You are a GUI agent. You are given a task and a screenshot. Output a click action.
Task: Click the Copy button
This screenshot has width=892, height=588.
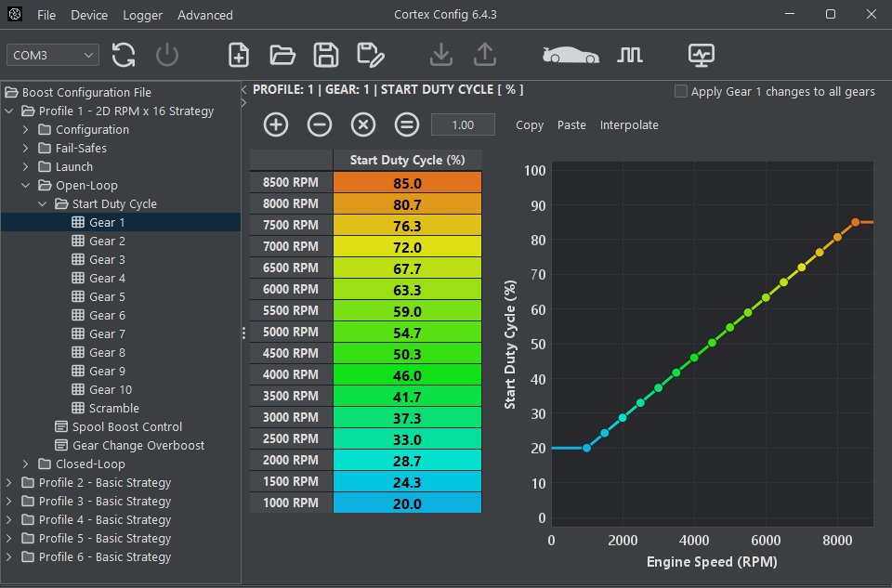pyautogui.click(x=530, y=125)
